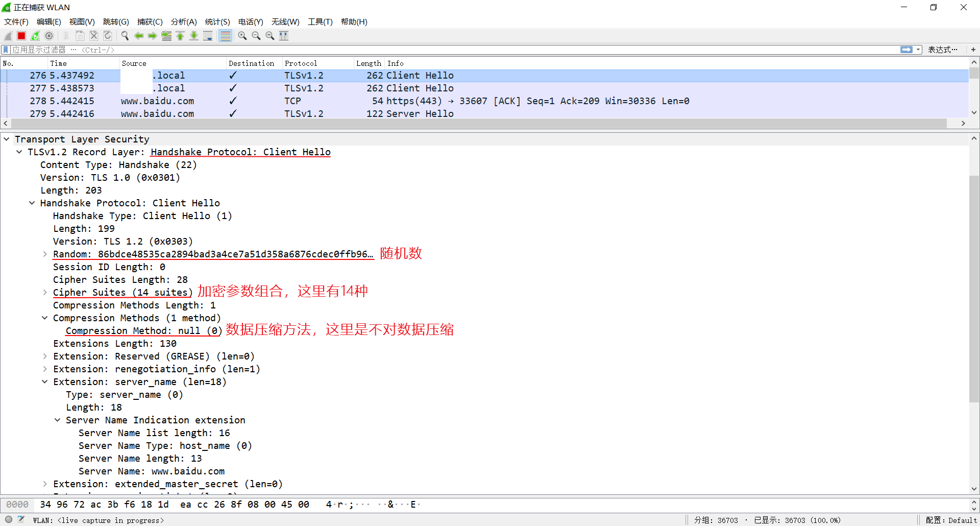Expand the Extension: extended_master_secret node
The image size is (980, 526).
tap(45, 484)
